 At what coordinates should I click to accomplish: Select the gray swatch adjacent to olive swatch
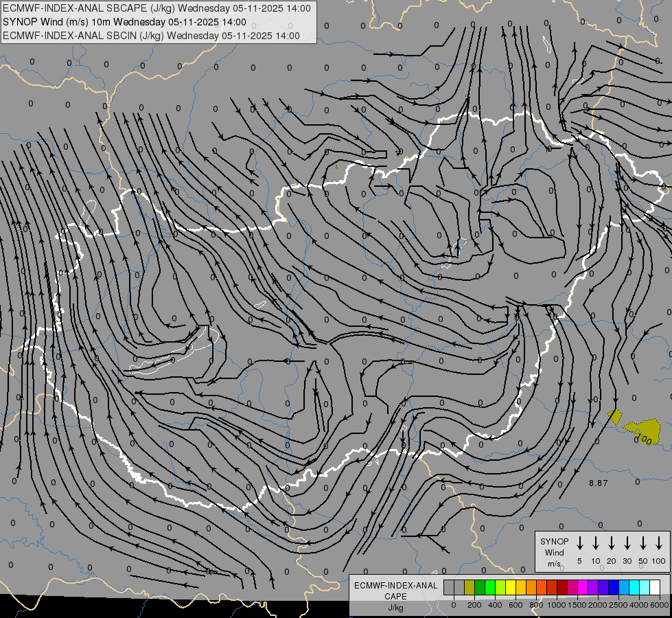[459, 587]
